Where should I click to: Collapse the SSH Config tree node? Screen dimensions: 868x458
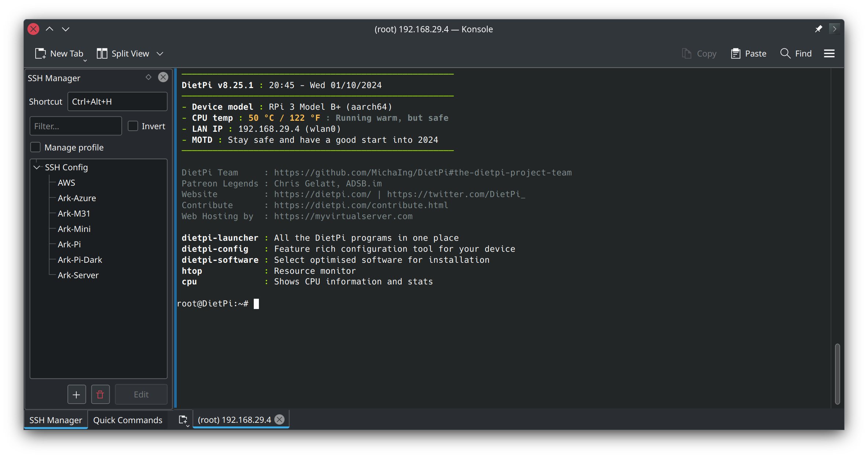click(x=37, y=167)
